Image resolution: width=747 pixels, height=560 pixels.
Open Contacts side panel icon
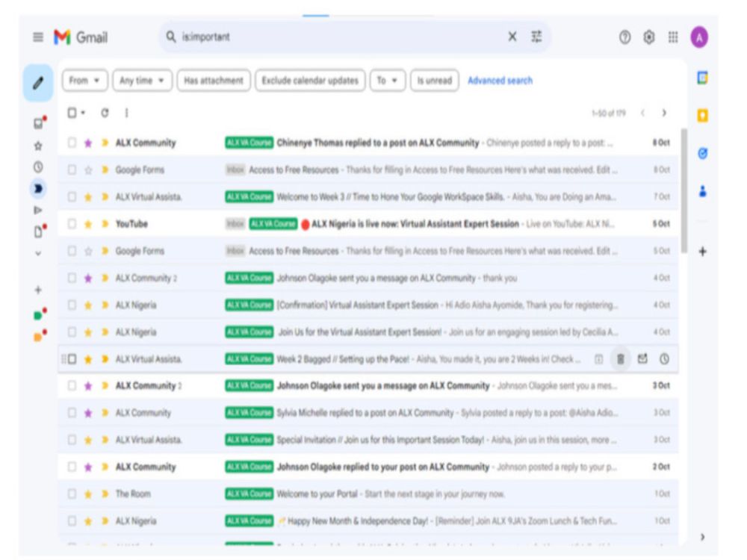tap(703, 191)
